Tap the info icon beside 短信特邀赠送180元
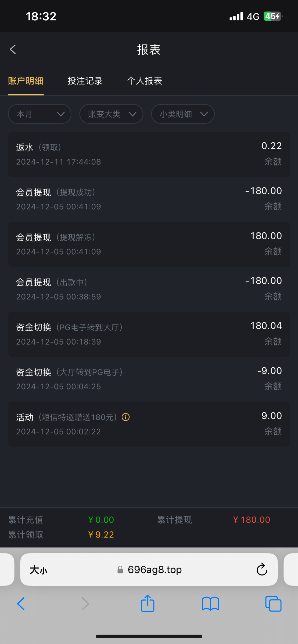 click(x=125, y=417)
